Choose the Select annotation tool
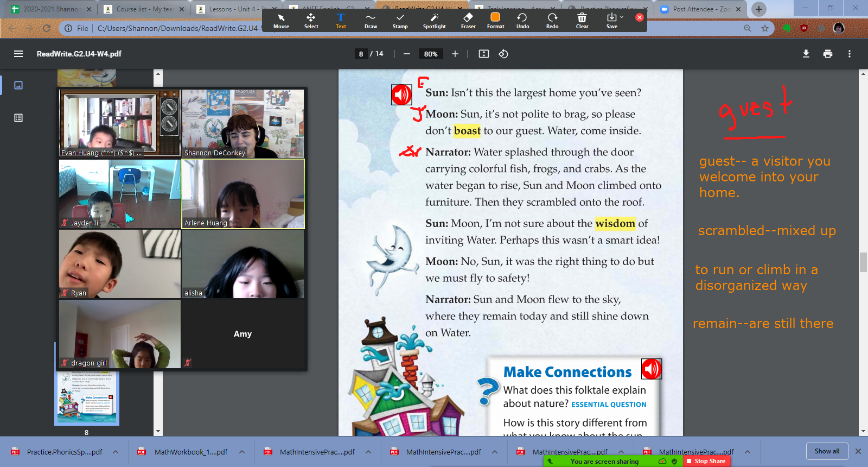868x467 pixels. coord(311,21)
